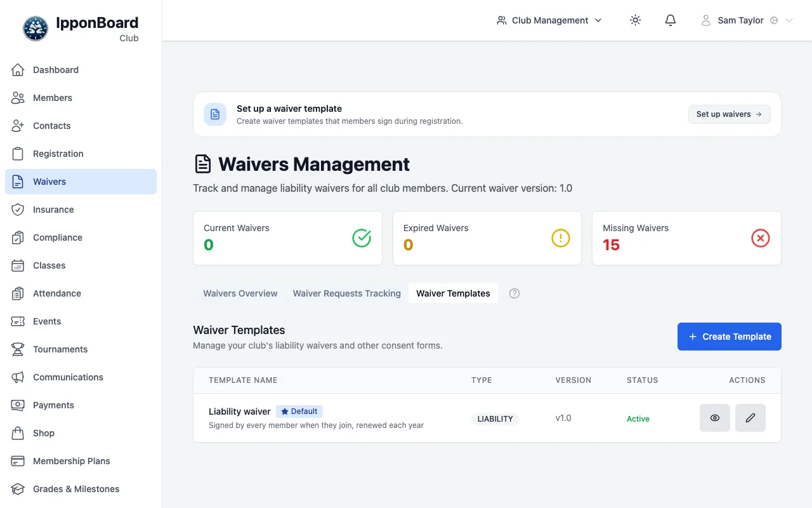The height and width of the screenshot is (508, 812).
Task: Click the Classes calendar icon
Action: point(18,265)
